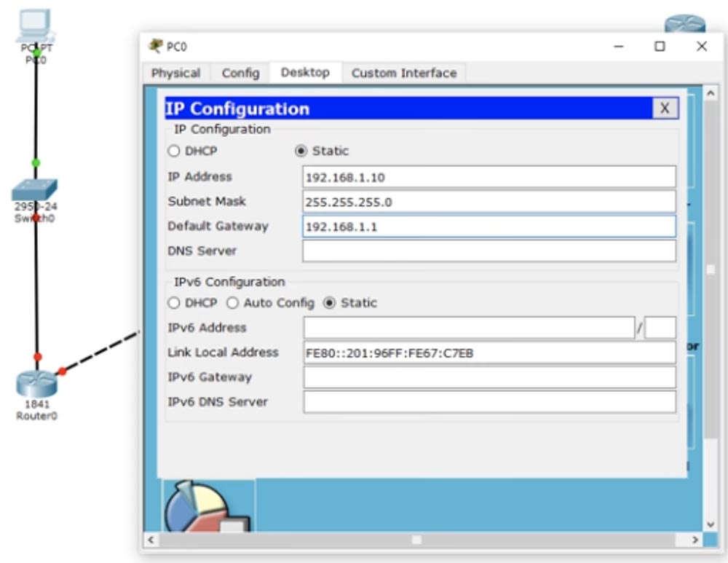The image size is (728, 563).
Task: Open the pie chart desktop app icon
Action: click(x=207, y=507)
